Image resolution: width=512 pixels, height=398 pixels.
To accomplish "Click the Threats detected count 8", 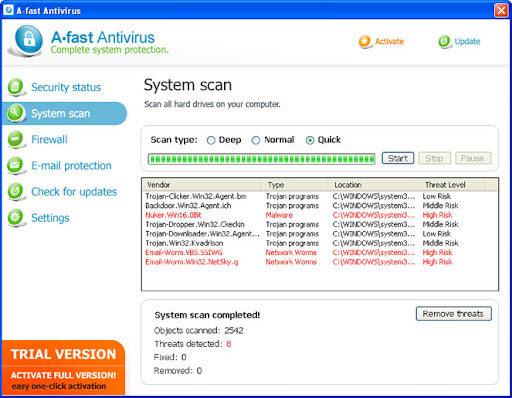I will pyautogui.click(x=229, y=344).
